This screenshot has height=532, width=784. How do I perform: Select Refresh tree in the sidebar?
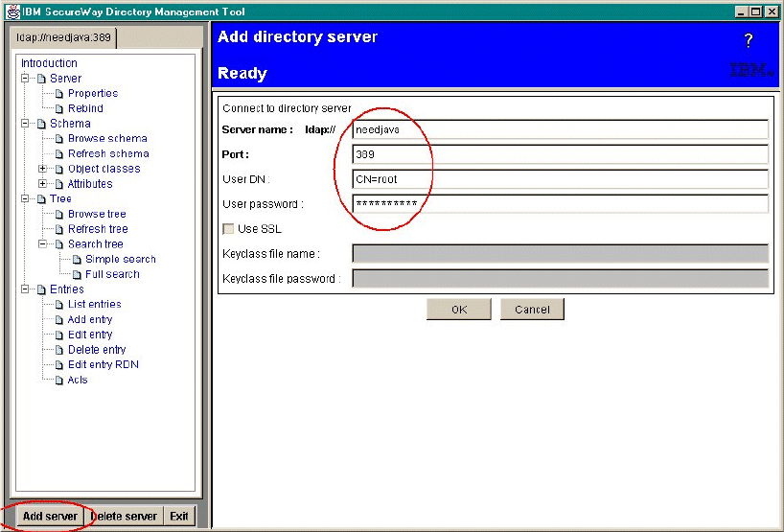98,229
